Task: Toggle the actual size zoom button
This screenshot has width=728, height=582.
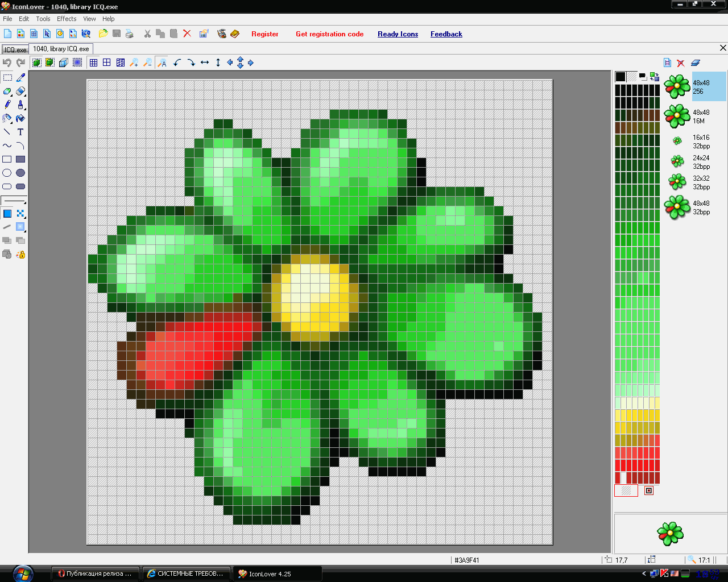Action: coord(162,63)
